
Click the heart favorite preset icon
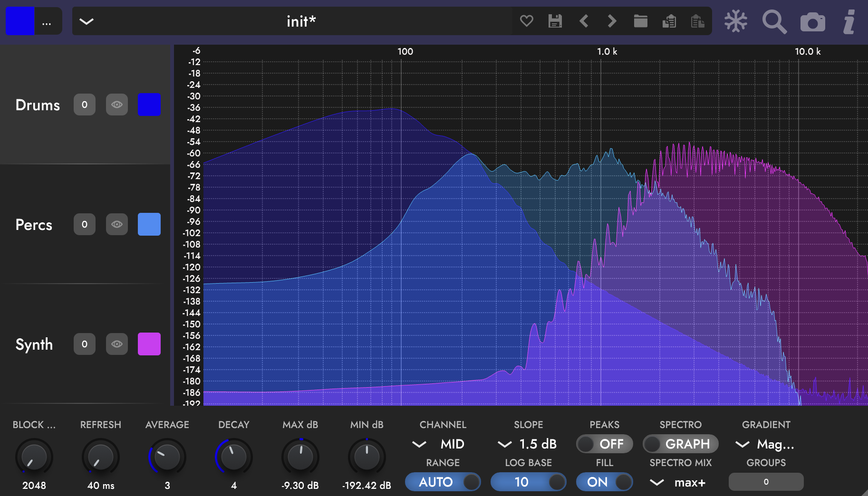[x=526, y=21]
